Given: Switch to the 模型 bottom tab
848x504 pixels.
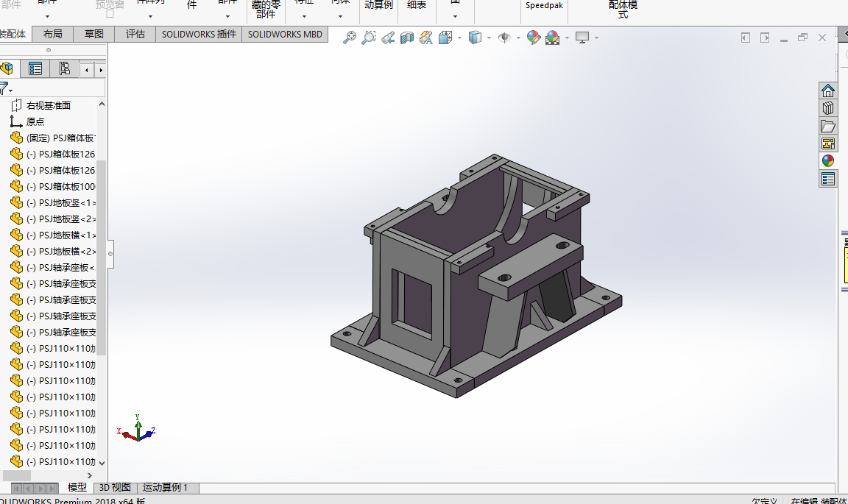Looking at the screenshot, I should pos(77,488).
